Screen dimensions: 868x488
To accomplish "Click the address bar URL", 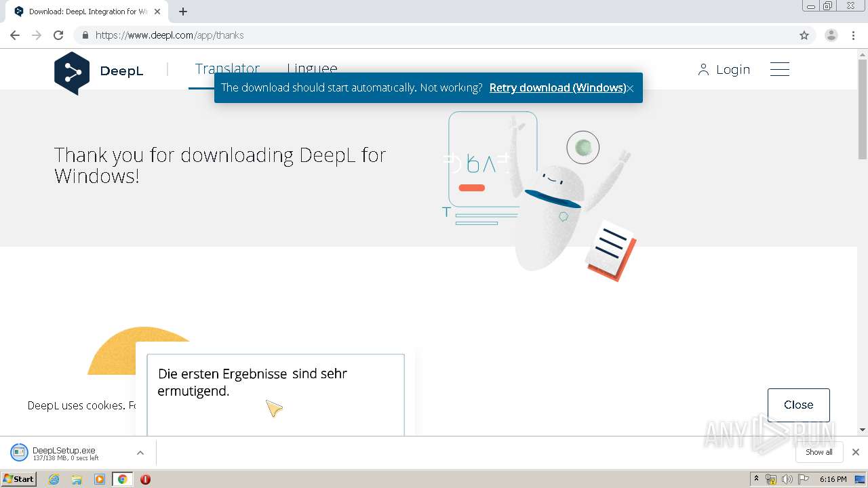I will (170, 35).
